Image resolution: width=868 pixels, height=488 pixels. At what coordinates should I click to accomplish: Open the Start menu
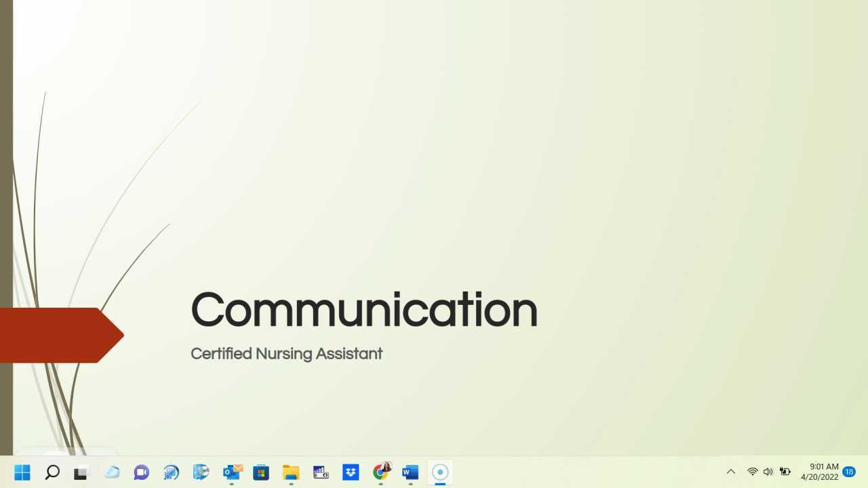[x=21, y=472]
